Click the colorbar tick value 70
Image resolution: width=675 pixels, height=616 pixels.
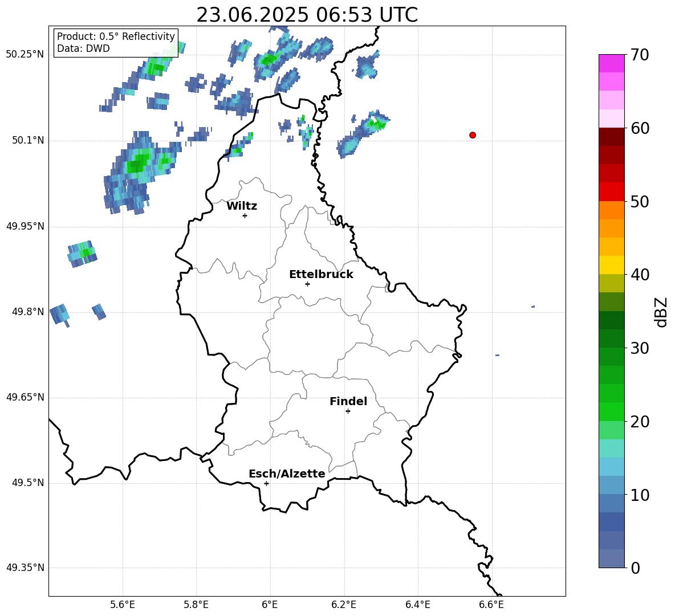[640, 55]
